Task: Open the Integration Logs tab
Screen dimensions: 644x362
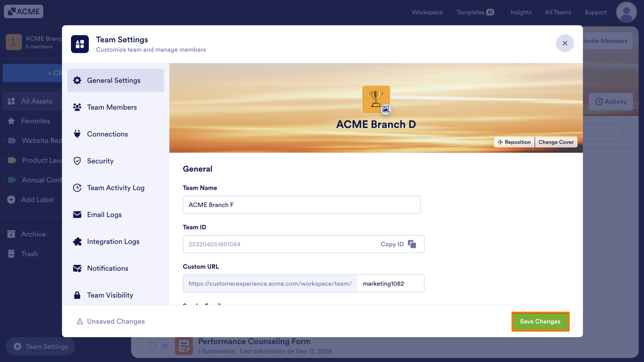Action: [x=115, y=242]
